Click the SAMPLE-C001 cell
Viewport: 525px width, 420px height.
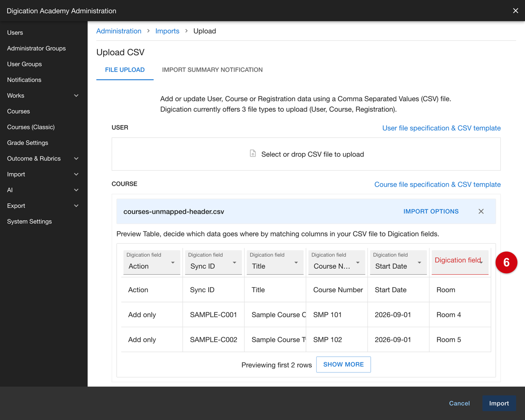(213, 315)
